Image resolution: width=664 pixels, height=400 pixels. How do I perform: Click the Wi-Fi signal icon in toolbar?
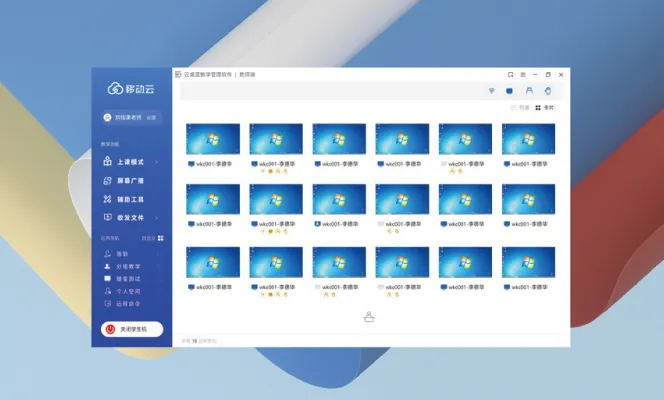click(x=491, y=91)
